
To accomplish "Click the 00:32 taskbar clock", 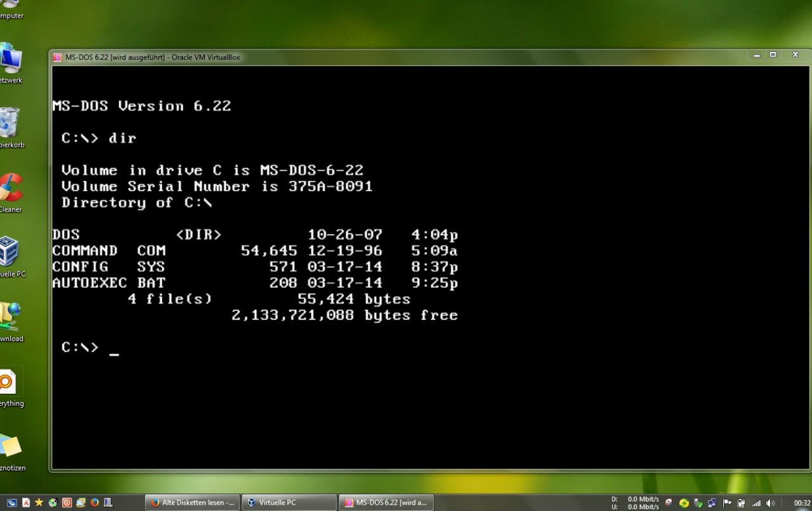I will 802,503.
